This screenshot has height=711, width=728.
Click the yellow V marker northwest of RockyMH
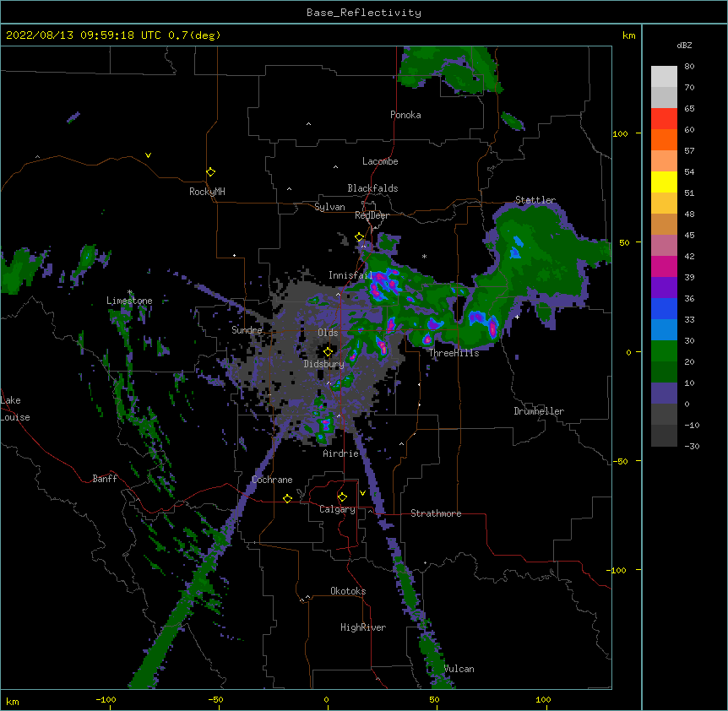[x=148, y=155]
